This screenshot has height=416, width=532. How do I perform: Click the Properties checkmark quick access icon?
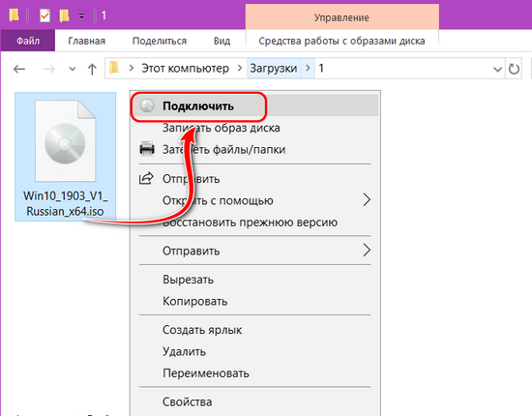[44, 15]
